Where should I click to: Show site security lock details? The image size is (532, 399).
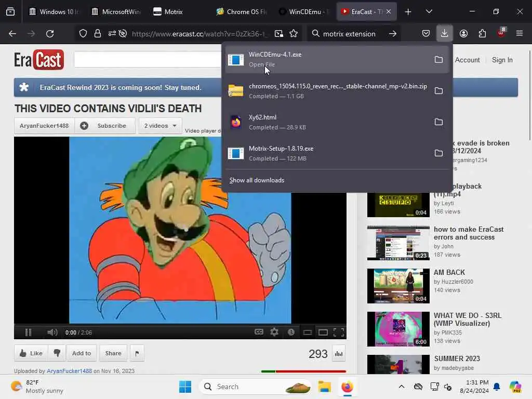tap(98, 34)
